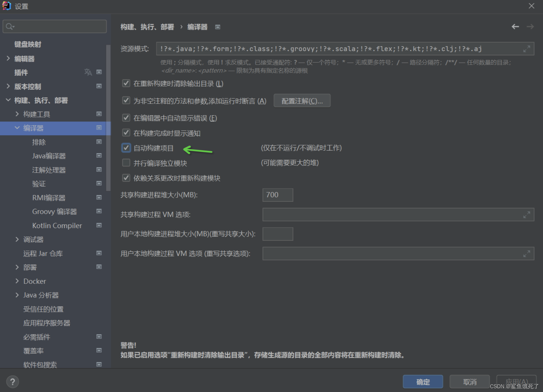The height and width of the screenshot is (392, 543).
Task: Go forward using the right arrow
Action: pos(530,27)
